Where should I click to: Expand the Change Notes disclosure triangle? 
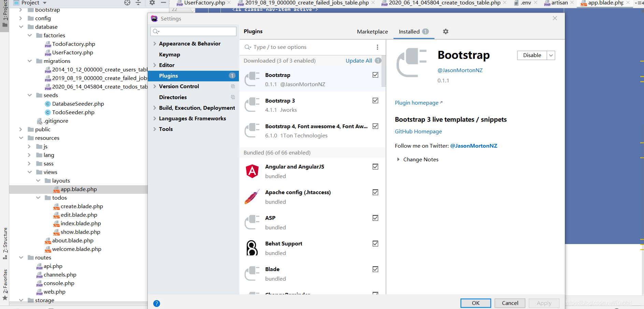pyautogui.click(x=398, y=159)
